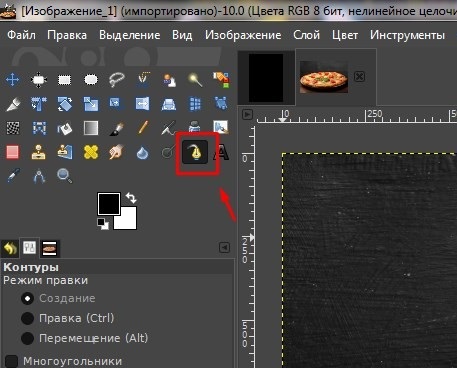Open the Слой menu
Viewport: 457px width, 368px height.
pos(306,35)
